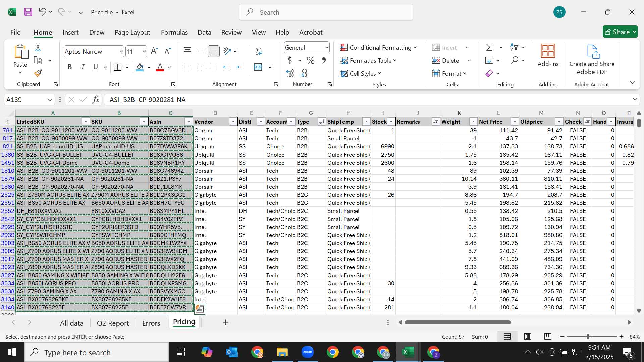Open the Formulas ribbon tab

coord(174,32)
